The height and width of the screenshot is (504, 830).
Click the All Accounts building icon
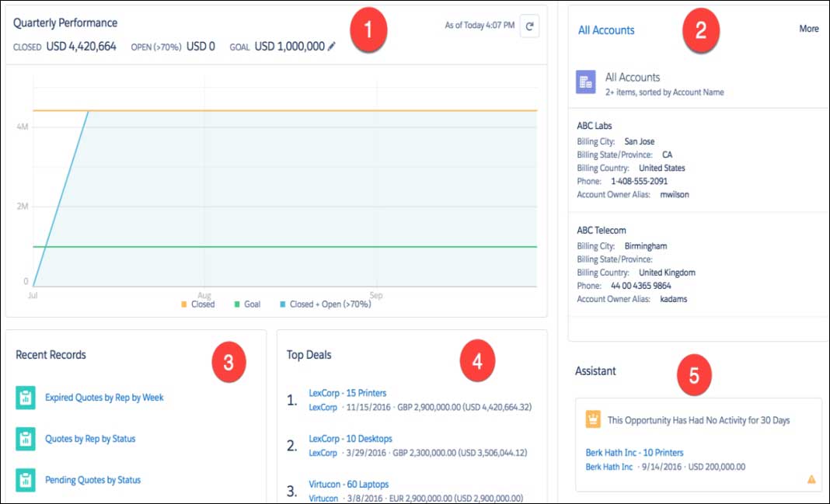[x=586, y=82]
